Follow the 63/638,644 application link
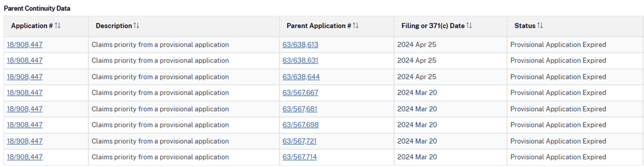This screenshot has width=644, height=167. click(x=301, y=77)
